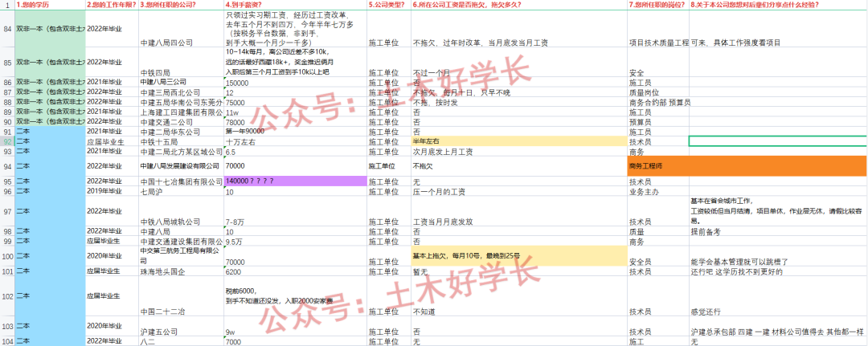
Task: Select header 8.关于本公司经验分享
Action: click(778, 5)
